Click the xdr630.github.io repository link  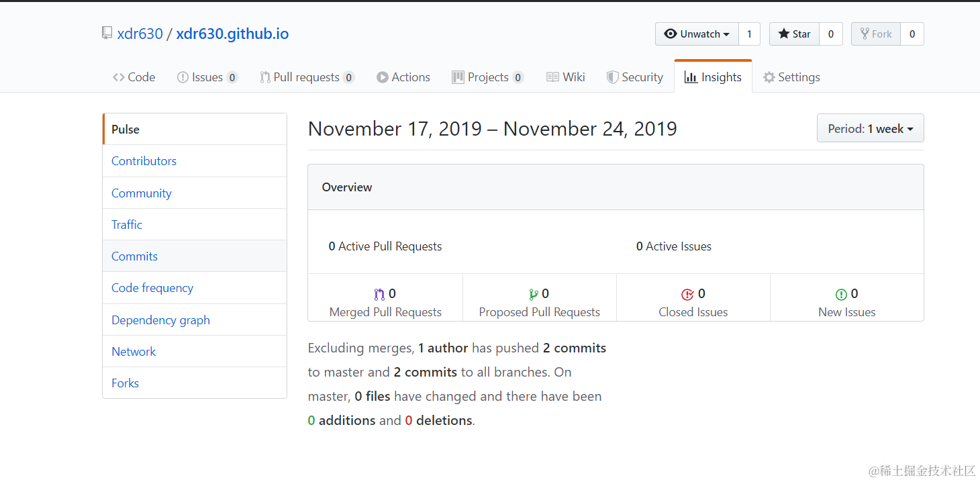[x=232, y=34]
